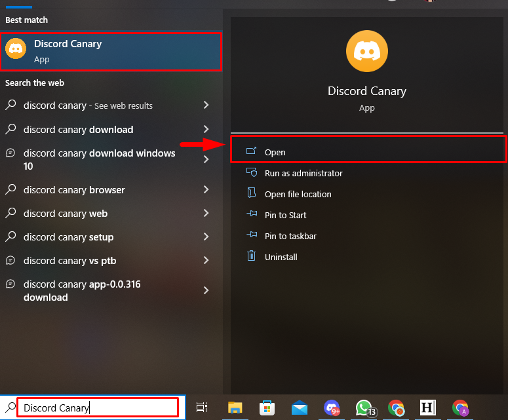The height and width of the screenshot is (420, 508).
Task: Open Discord with 9+ badge from taskbar
Action: coord(332,408)
